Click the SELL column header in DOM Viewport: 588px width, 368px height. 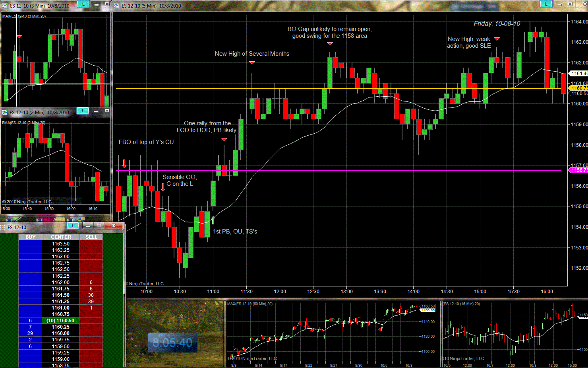tap(91, 237)
